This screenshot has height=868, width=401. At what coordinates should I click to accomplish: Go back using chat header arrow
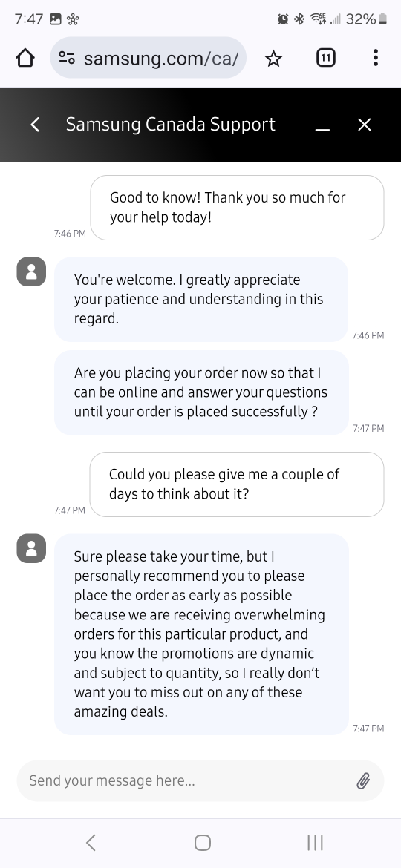click(x=35, y=125)
